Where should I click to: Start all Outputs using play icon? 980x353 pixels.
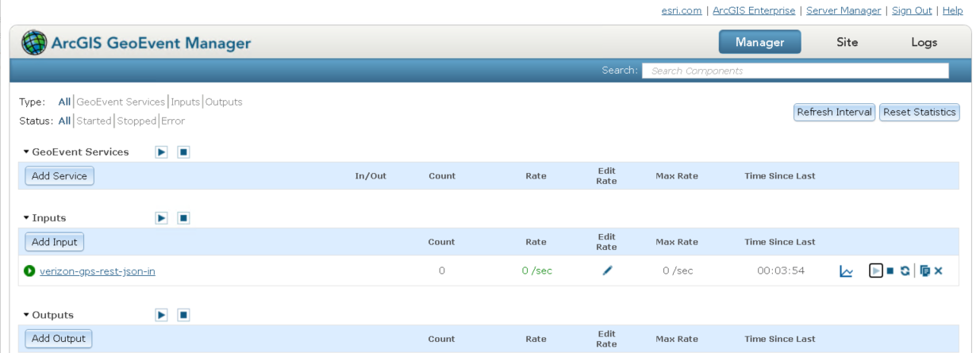point(162,315)
